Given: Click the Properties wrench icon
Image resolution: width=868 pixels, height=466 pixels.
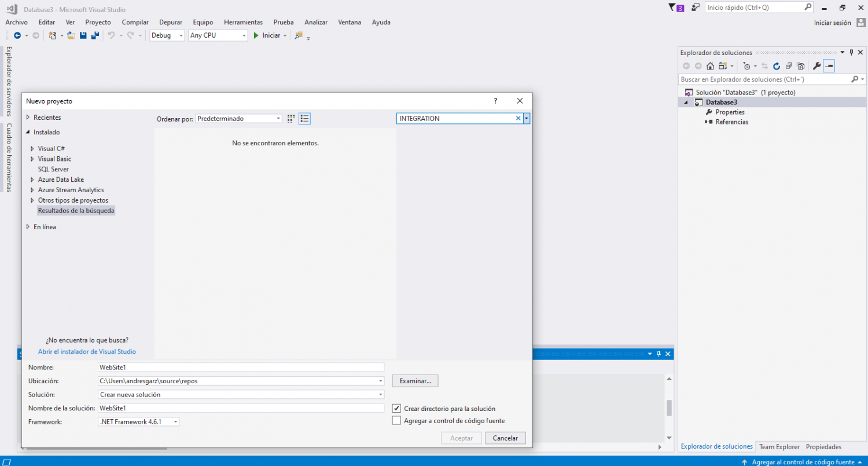Looking at the screenshot, I should [817, 66].
